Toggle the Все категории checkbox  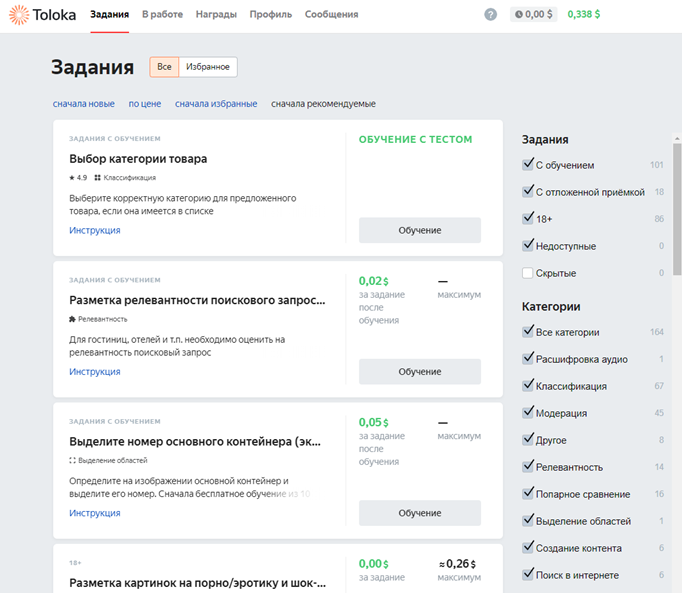[x=528, y=332]
